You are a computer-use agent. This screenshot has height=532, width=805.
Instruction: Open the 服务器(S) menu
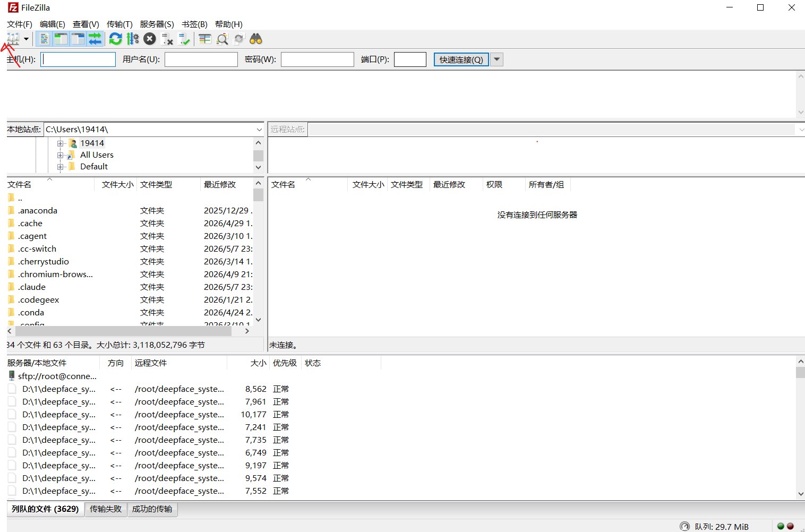pos(157,24)
